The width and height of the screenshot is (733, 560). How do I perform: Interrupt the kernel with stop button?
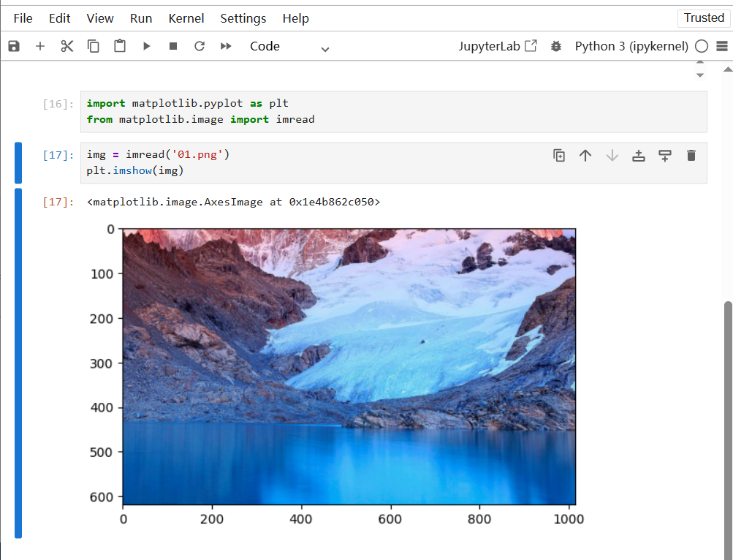tap(173, 46)
